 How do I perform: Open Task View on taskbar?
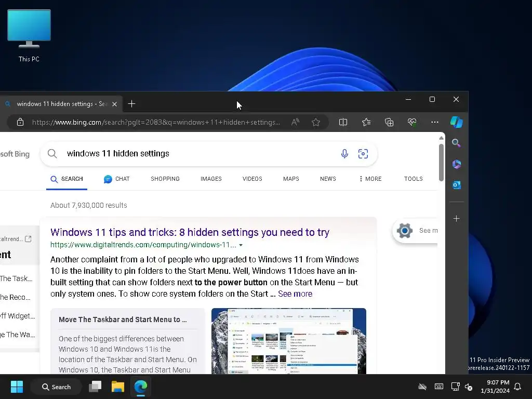pos(95,387)
